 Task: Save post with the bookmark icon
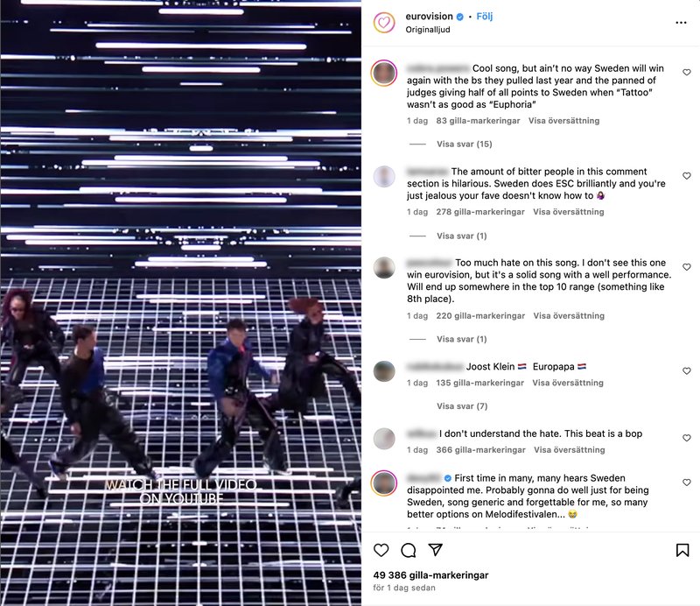click(x=682, y=550)
